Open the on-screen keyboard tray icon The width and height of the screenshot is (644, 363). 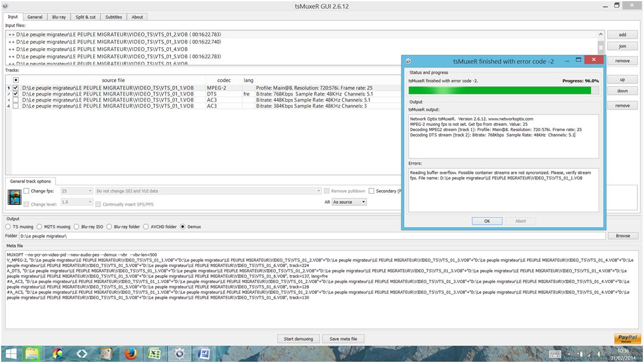554,354
